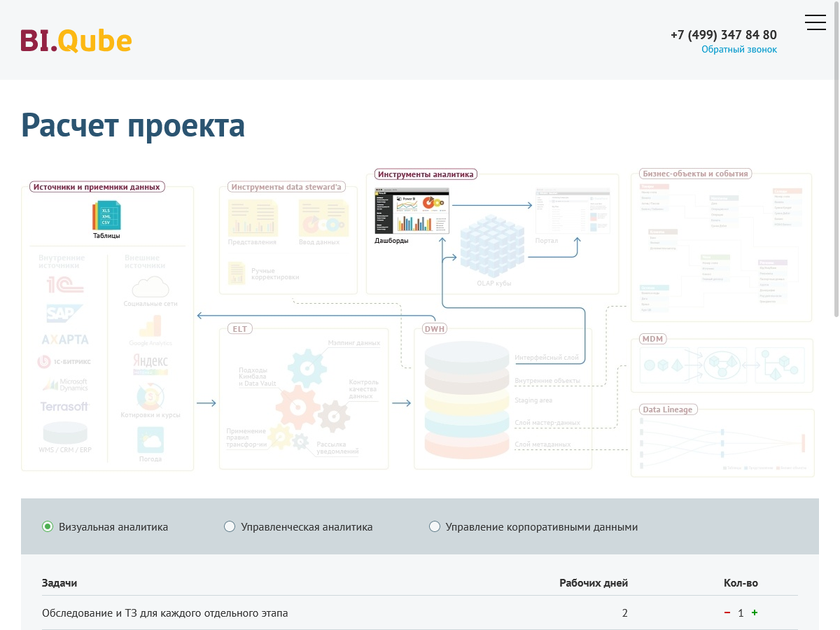Click the Погода weather icon
840x630 pixels.
(150, 441)
